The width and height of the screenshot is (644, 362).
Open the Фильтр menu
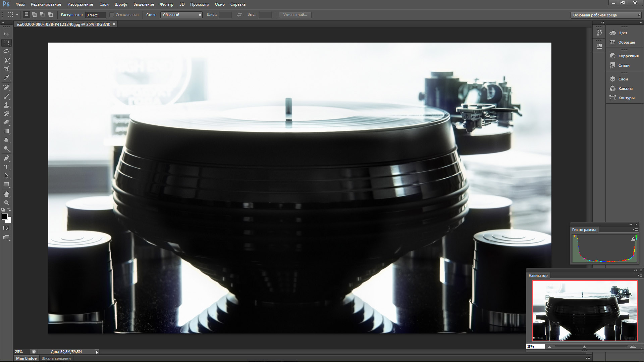[x=166, y=4]
